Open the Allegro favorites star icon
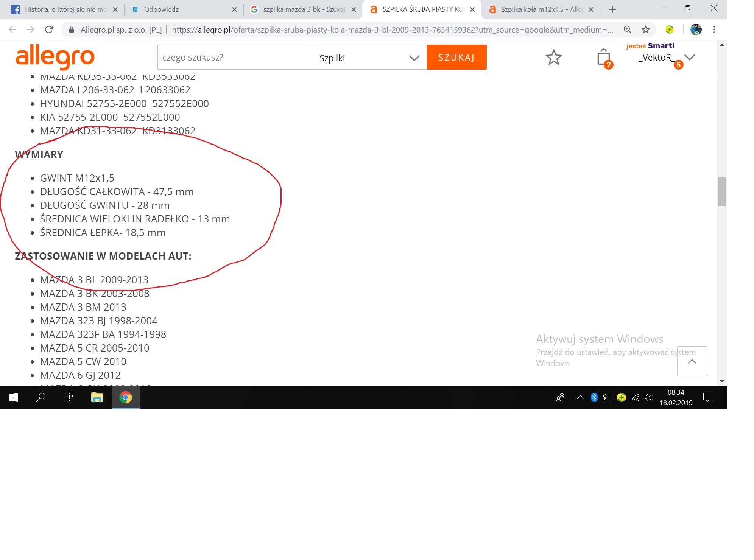This screenshot has width=754, height=560. click(553, 58)
